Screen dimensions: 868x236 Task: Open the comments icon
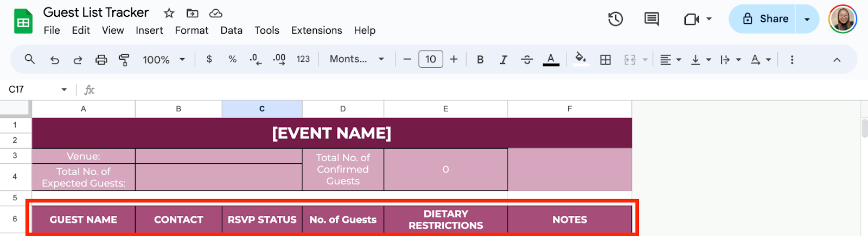point(652,19)
